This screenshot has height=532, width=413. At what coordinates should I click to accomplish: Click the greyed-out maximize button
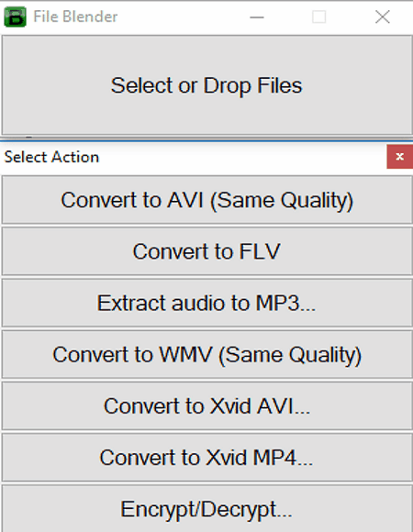pyautogui.click(x=319, y=17)
